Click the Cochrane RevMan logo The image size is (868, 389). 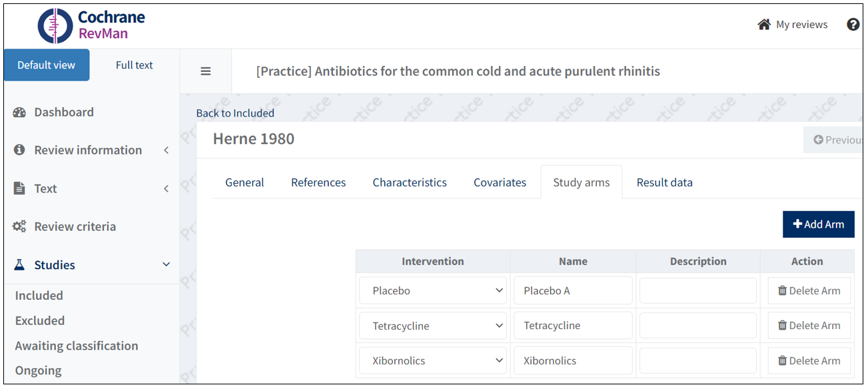pos(91,25)
